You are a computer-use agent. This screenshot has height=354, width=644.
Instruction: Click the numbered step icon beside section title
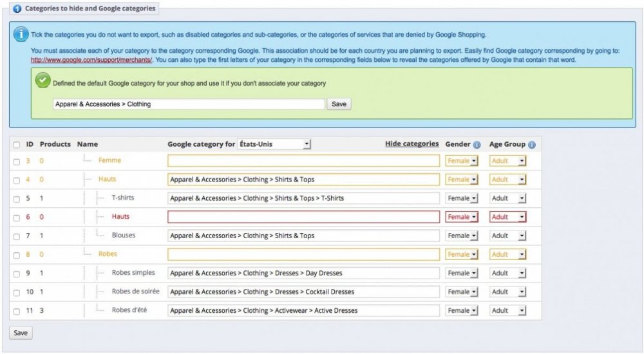tap(17, 10)
